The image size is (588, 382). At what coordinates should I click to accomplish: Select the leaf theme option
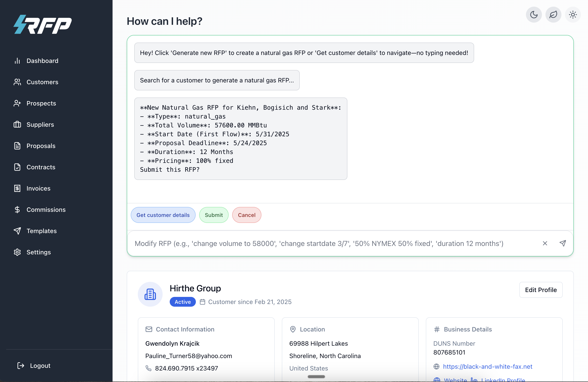[553, 15]
